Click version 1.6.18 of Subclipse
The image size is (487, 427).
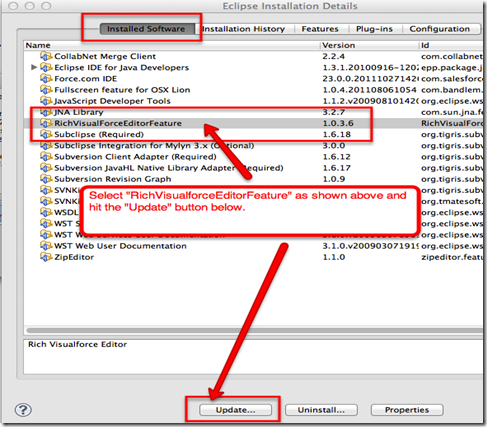[337, 134]
